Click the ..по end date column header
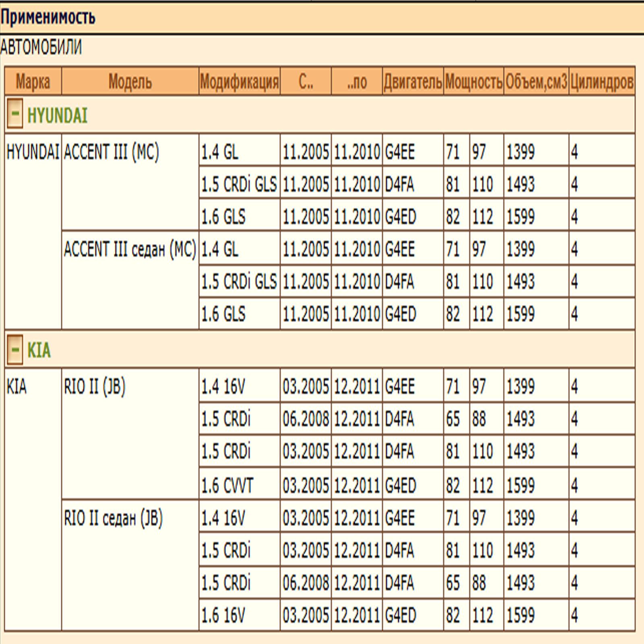 tap(357, 81)
